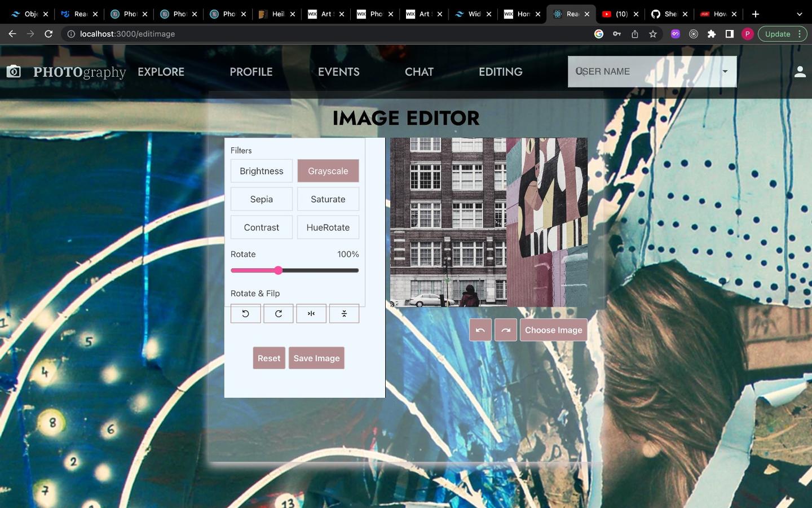Select the Saturate filter

tap(328, 199)
